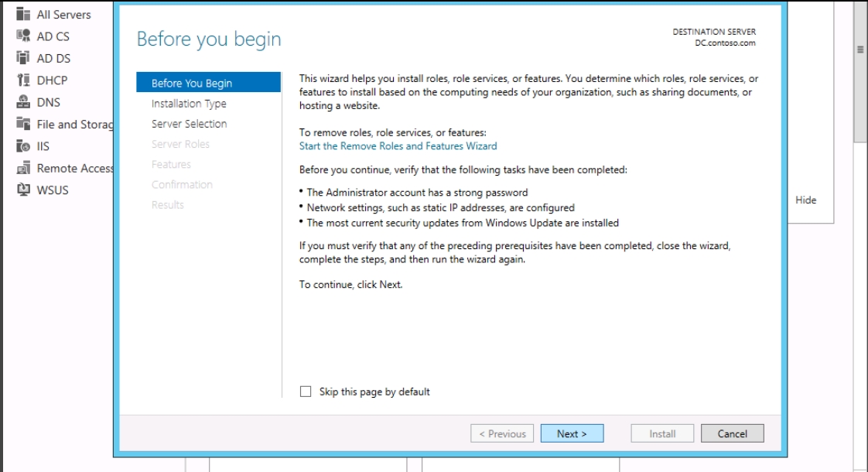Click the WSUS icon in sidebar
The image size is (868, 472).
coord(22,190)
